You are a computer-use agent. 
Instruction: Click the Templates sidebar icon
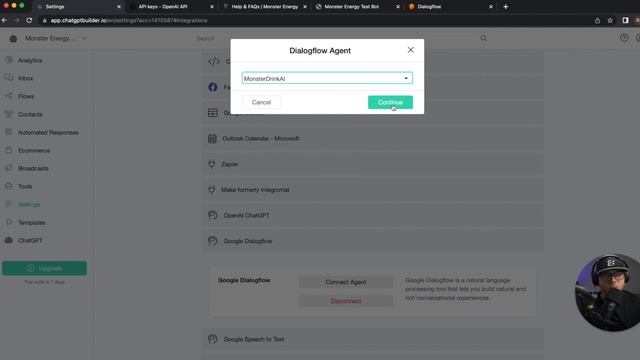(x=9, y=222)
